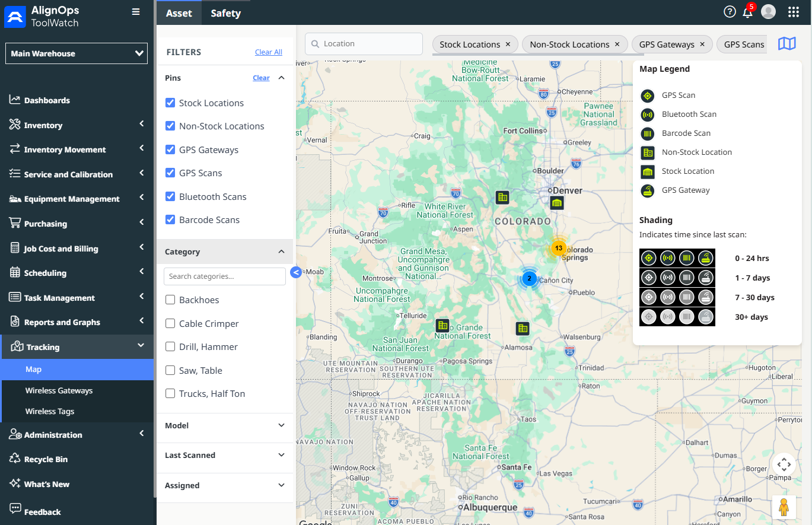
Task: Focus the Search categories input
Action: pos(225,276)
